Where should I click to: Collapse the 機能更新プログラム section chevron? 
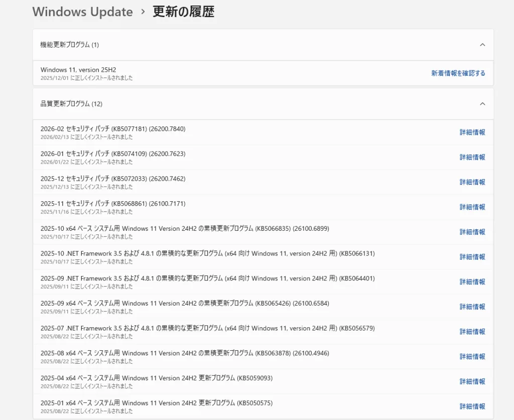pyautogui.click(x=482, y=45)
